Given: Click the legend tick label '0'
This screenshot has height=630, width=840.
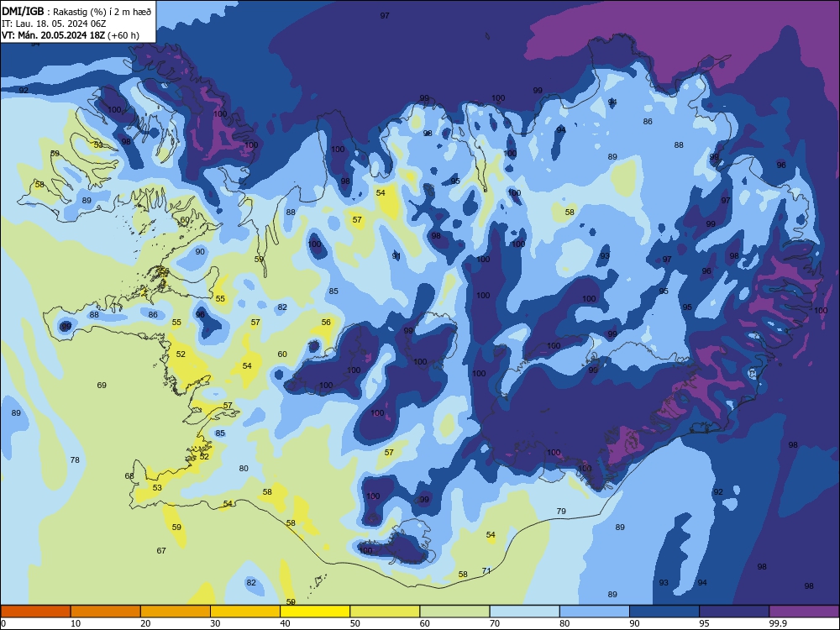Looking at the screenshot, I should coord(3,623).
